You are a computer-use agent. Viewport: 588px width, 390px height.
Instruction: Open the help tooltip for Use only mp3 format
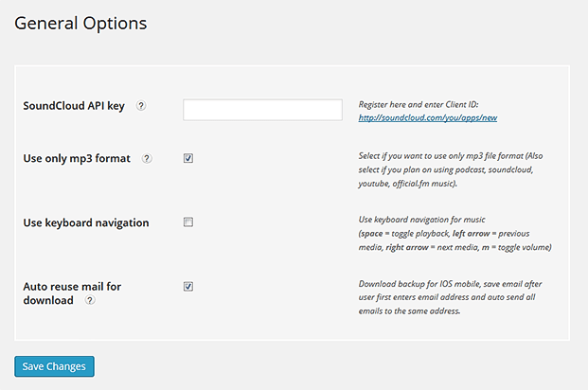coord(147,159)
